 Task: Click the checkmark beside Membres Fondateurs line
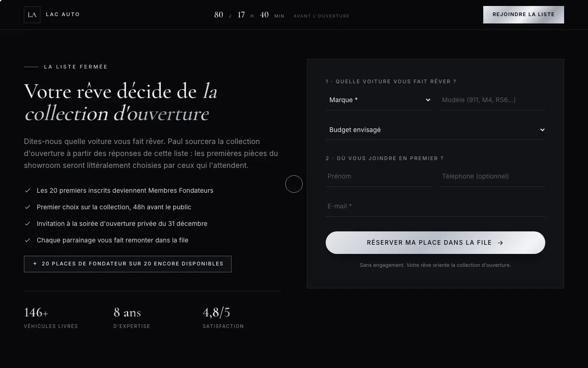28,190
